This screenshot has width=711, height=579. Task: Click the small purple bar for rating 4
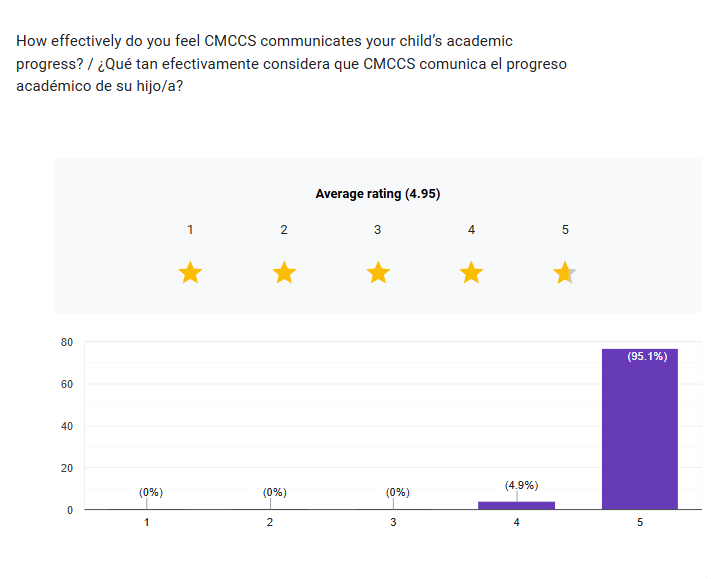(x=516, y=505)
